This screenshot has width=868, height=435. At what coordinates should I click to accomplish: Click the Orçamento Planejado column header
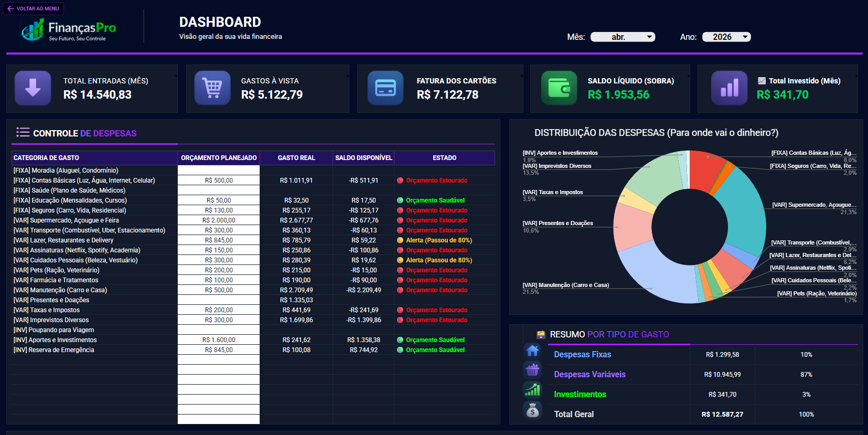click(x=219, y=158)
